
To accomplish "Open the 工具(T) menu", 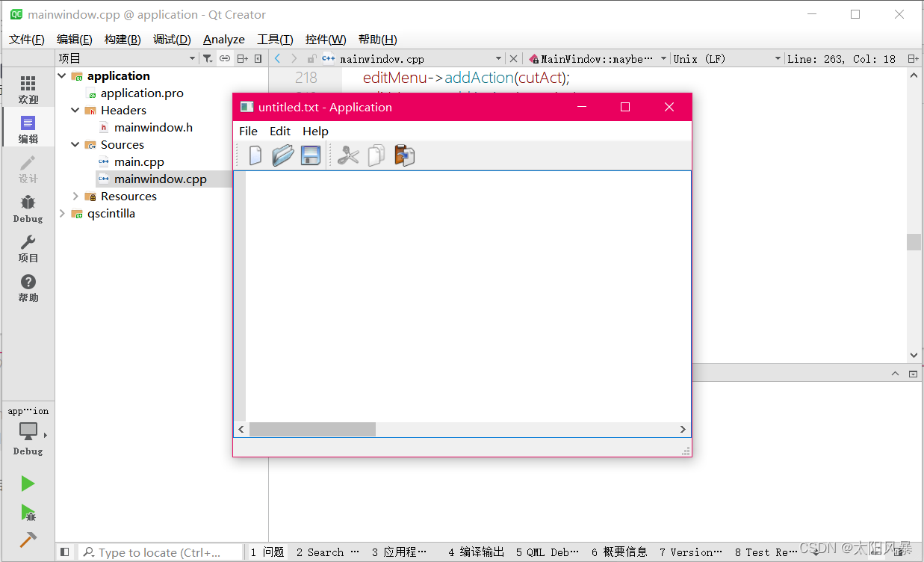I will click(x=275, y=40).
